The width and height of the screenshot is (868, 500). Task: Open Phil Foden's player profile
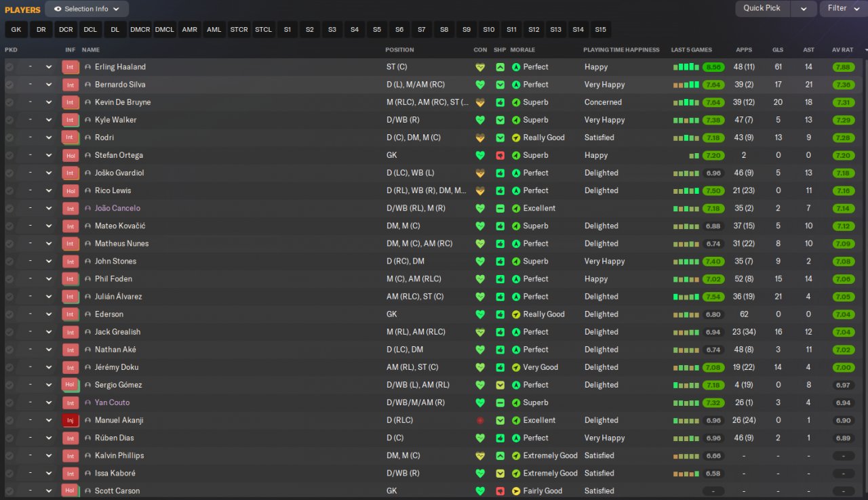click(114, 279)
